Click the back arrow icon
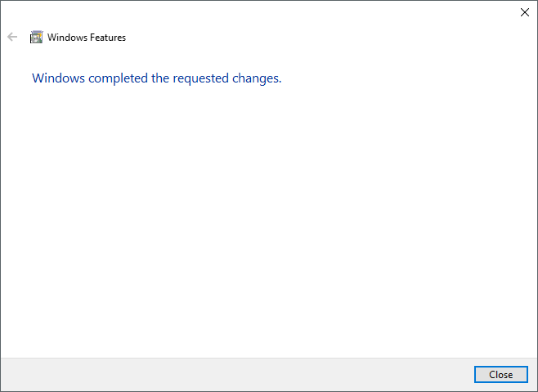The width and height of the screenshot is (538, 392). [12, 37]
